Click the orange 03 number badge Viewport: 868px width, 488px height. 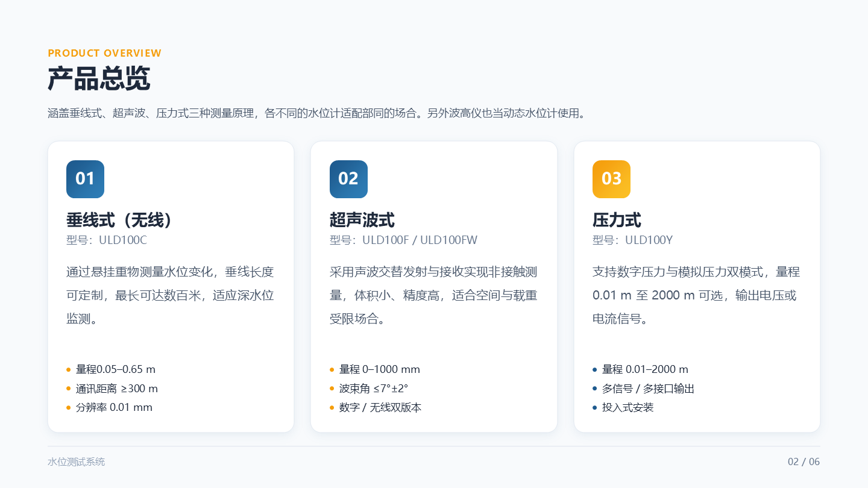pos(611,179)
